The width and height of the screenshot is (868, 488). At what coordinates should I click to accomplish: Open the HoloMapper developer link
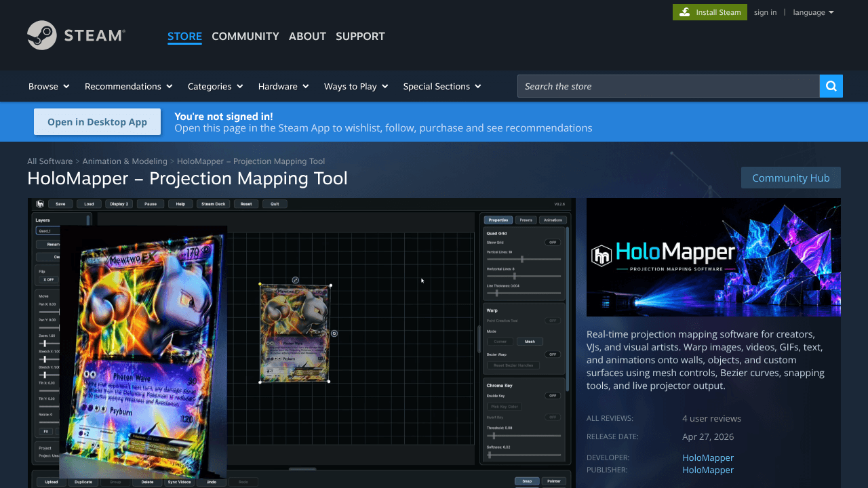click(708, 457)
